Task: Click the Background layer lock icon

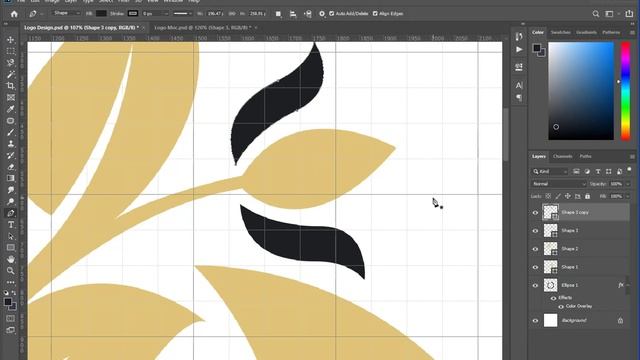Action: 620,321
